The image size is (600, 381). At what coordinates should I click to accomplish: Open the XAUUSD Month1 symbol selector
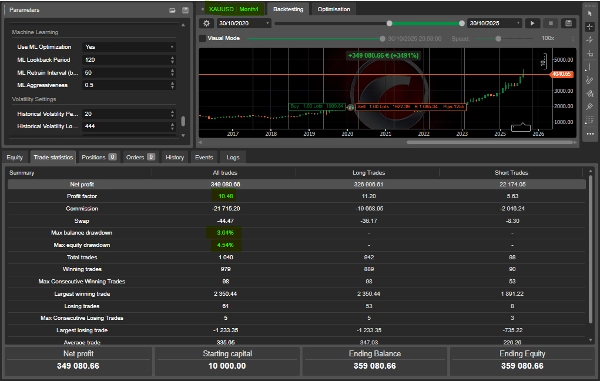pyautogui.click(x=234, y=9)
